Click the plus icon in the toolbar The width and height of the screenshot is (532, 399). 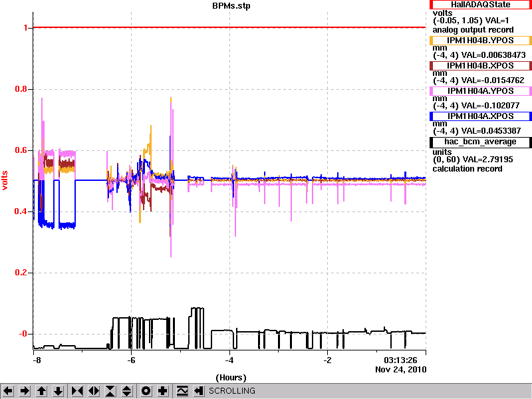(163, 391)
